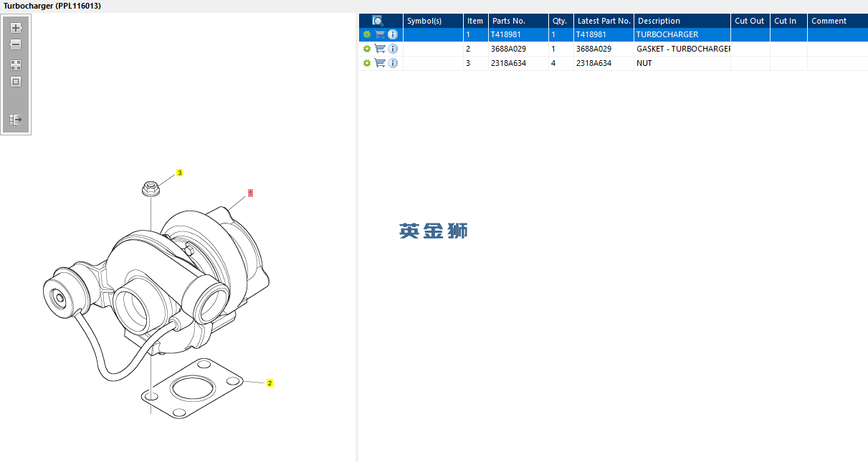Open the parts search magnifier icon
The height and width of the screenshot is (462, 868).
(378, 21)
